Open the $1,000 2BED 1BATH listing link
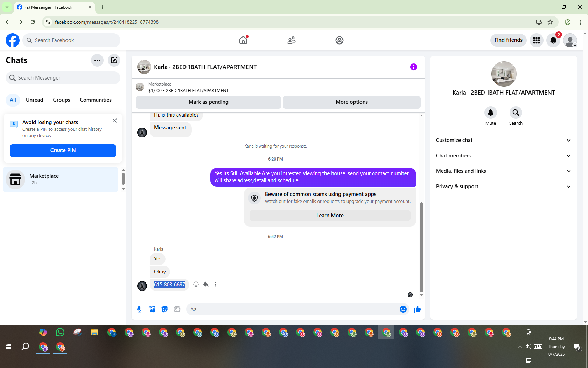This screenshot has width=588, height=368. (x=188, y=91)
